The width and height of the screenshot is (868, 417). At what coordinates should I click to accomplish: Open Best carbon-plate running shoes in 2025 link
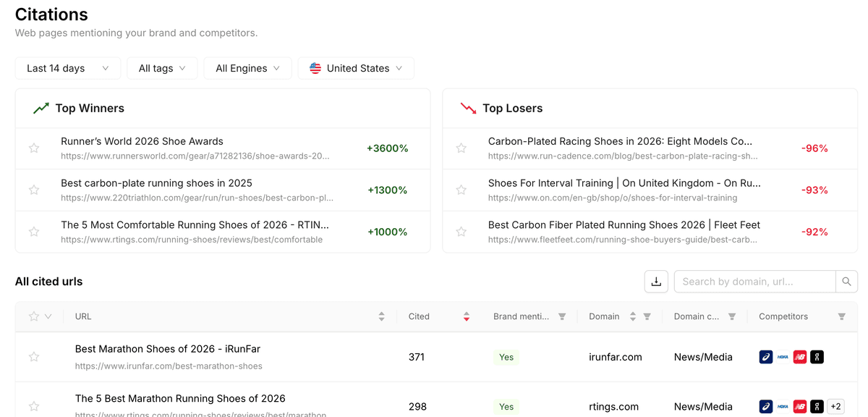156,183
